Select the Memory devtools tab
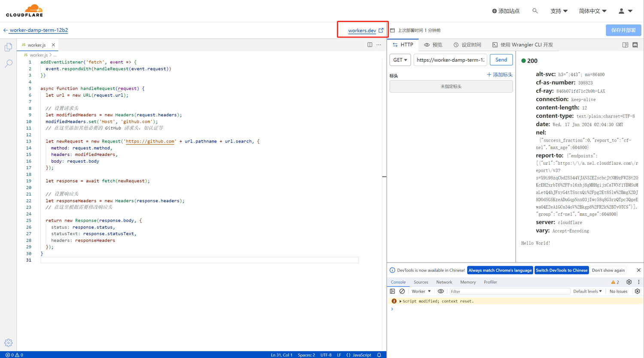The width and height of the screenshot is (644, 358). (468, 282)
